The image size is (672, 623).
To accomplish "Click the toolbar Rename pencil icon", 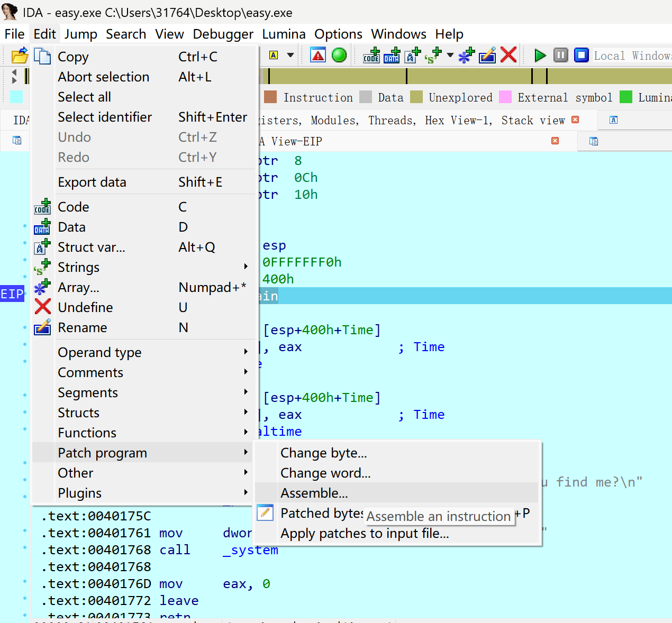I will [487, 55].
